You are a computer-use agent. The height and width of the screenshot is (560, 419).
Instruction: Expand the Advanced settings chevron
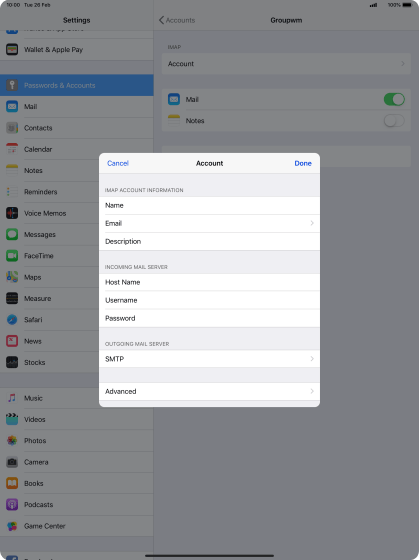[x=312, y=391]
